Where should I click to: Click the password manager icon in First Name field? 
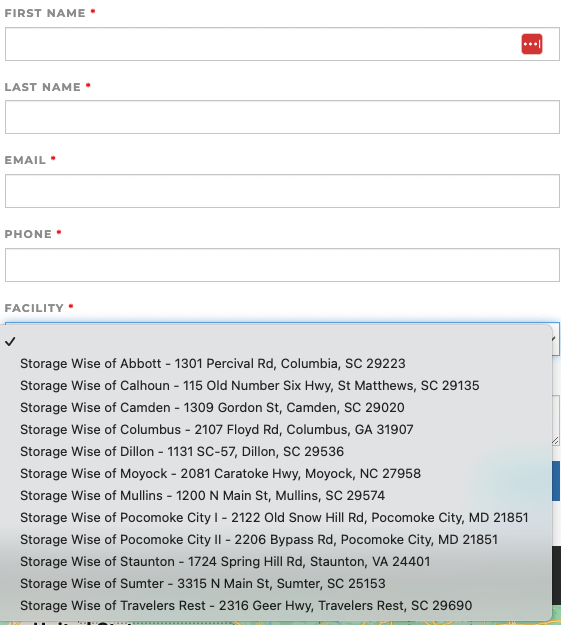coord(531,44)
